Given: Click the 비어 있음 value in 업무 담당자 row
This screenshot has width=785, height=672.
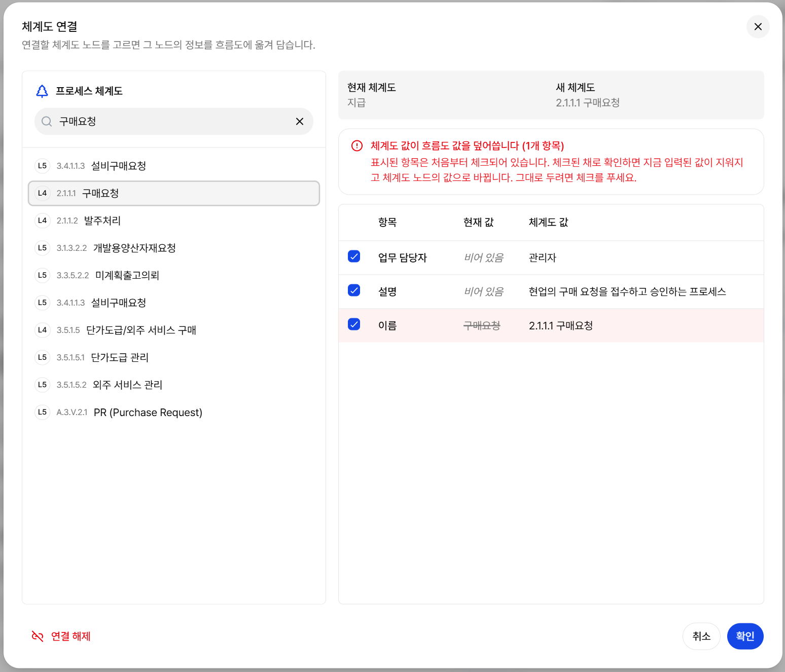Looking at the screenshot, I should [x=484, y=257].
